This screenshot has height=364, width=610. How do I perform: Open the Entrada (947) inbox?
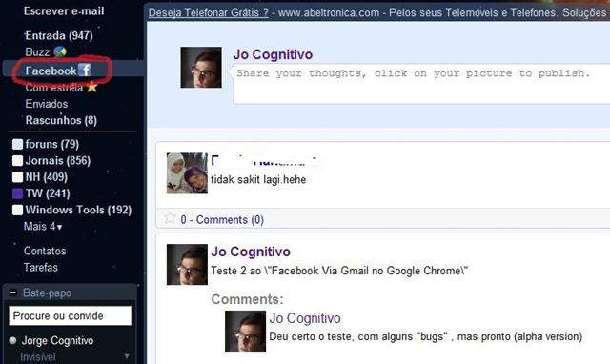point(59,36)
